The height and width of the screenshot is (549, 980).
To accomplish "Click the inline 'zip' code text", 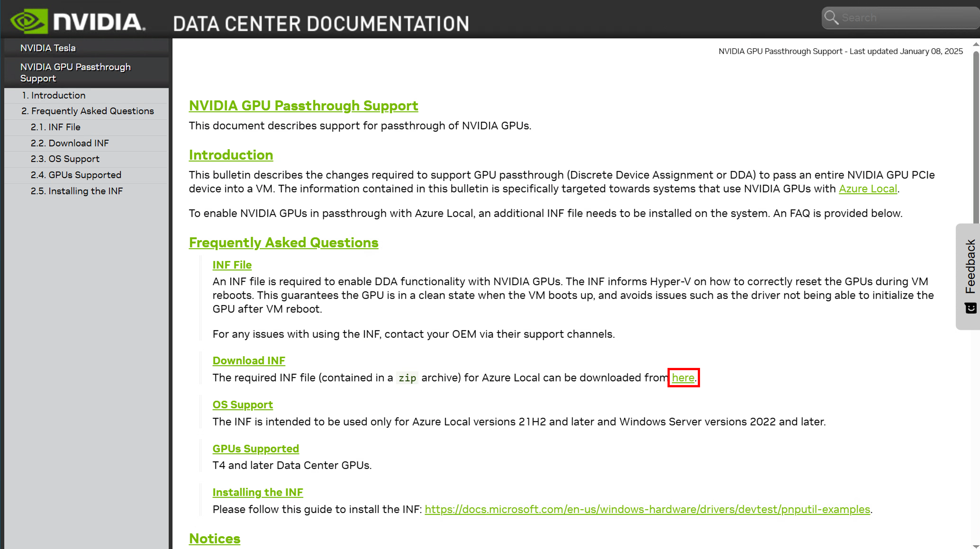I will coord(407,378).
